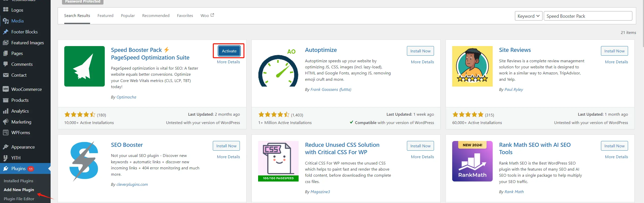Open the Keyword search type dropdown
The width and height of the screenshot is (644, 203).
click(529, 16)
